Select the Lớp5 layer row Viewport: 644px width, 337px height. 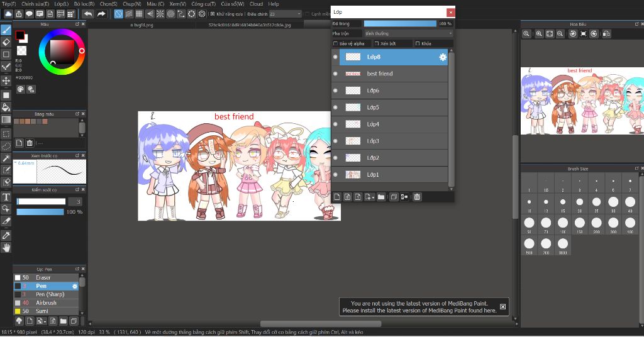point(389,108)
